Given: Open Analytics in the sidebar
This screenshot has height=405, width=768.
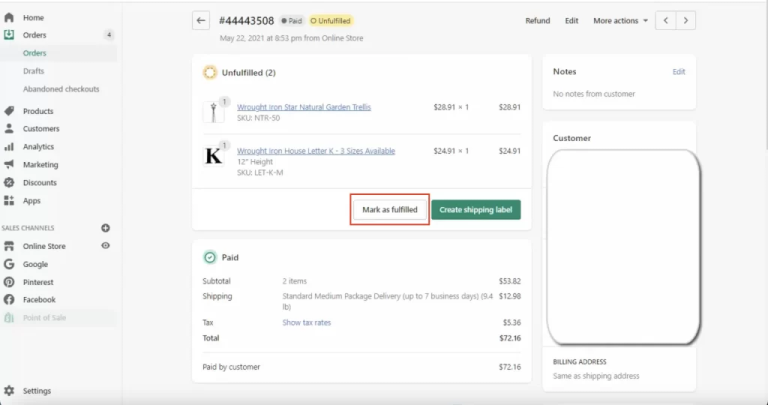Looking at the screenshot, I should (38, 147).
